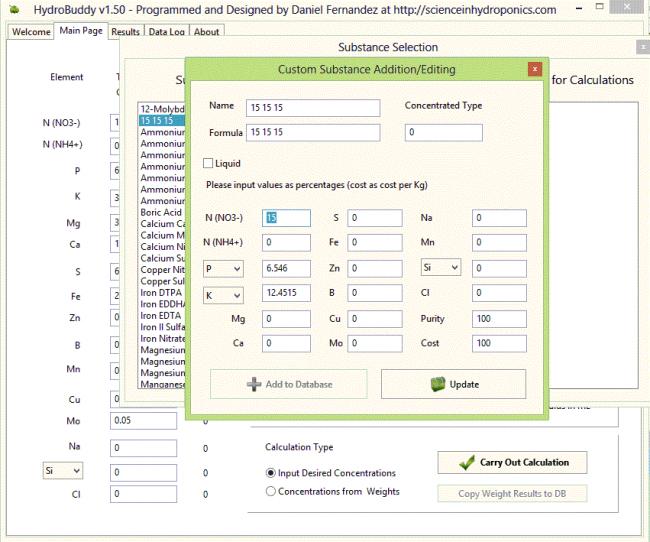This screenshot has width=650, height=542.
Task: Click the Purity field showing 100
Action: (x=499, y=319)
